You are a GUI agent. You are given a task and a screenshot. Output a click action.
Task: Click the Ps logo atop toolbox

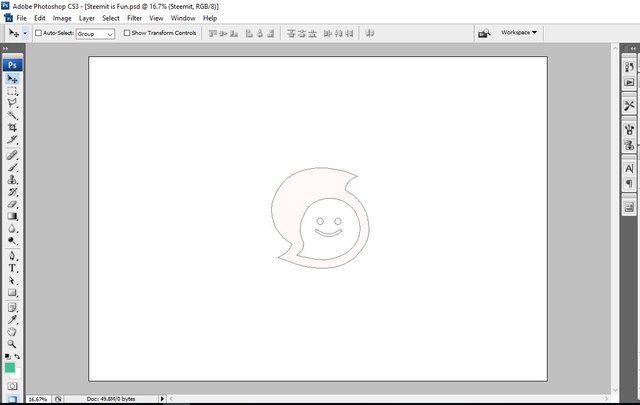click(12, 65)
